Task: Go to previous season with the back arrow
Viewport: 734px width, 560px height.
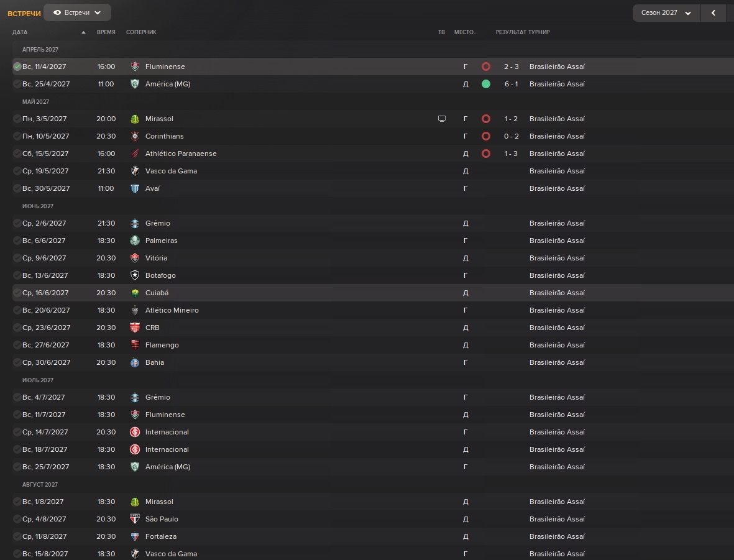Action: tap(713, 12)
